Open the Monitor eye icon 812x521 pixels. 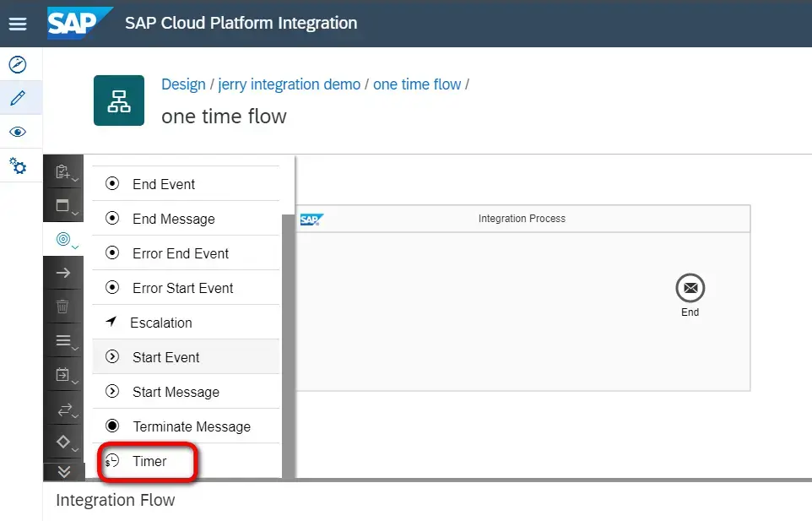coord(17,131)
